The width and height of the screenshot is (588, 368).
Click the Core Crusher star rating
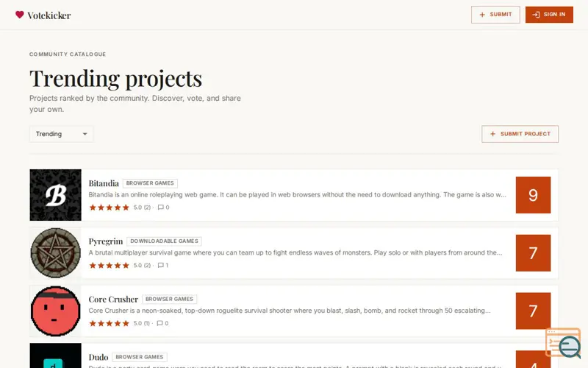tap(109, 323)
